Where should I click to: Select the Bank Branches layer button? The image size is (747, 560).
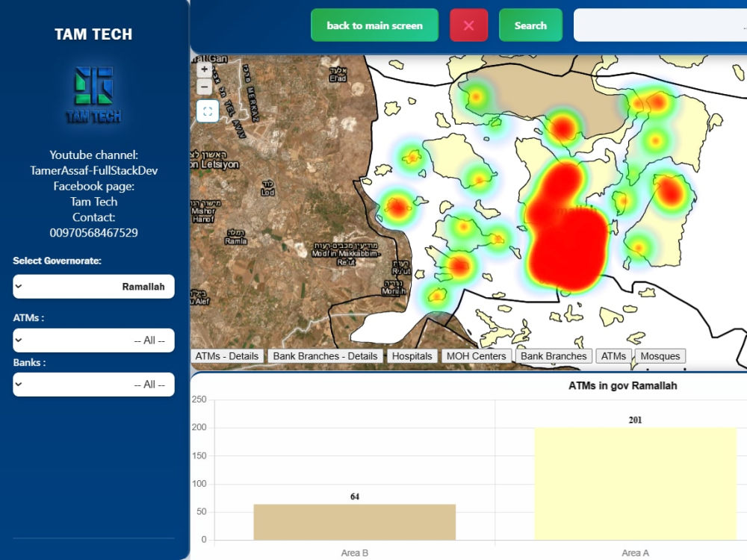point(554,356)
